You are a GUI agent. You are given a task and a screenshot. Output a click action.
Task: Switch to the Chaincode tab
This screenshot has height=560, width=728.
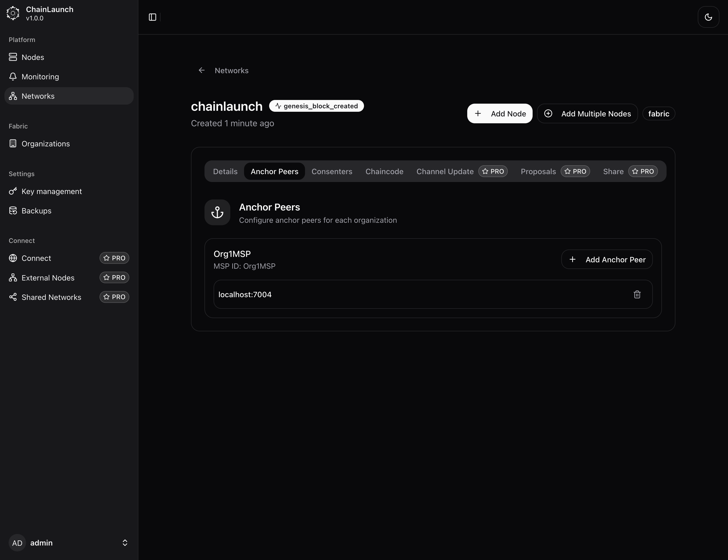point(384,172)
